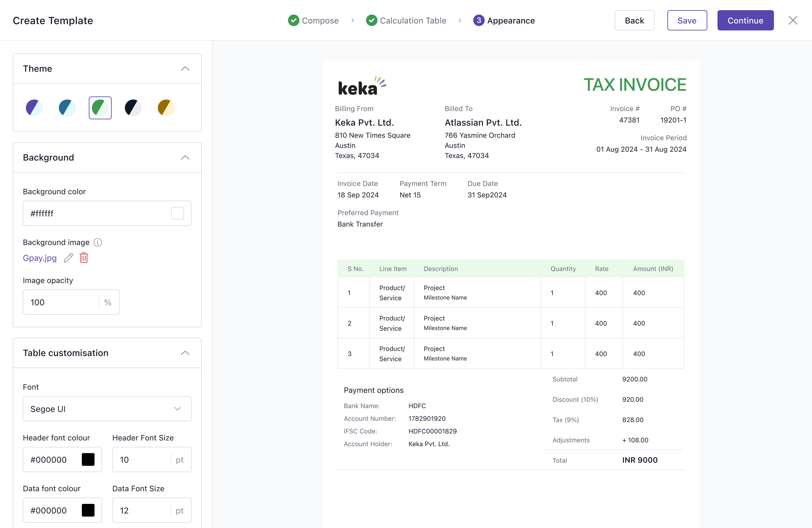Click 'Keka Pvt. Ltd.' under Billing From
The height and width of the screenshot is (528, 812).
coord(364,122)
